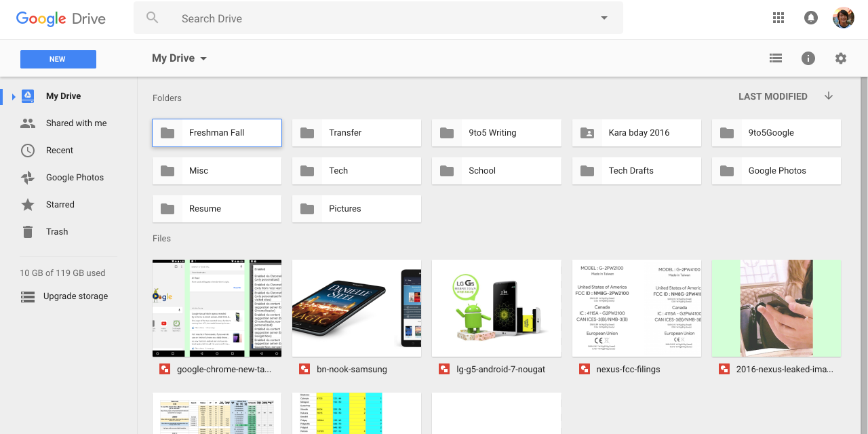Show the details info panel
This screenshot has width=868, height=434.
click(808, 58)
